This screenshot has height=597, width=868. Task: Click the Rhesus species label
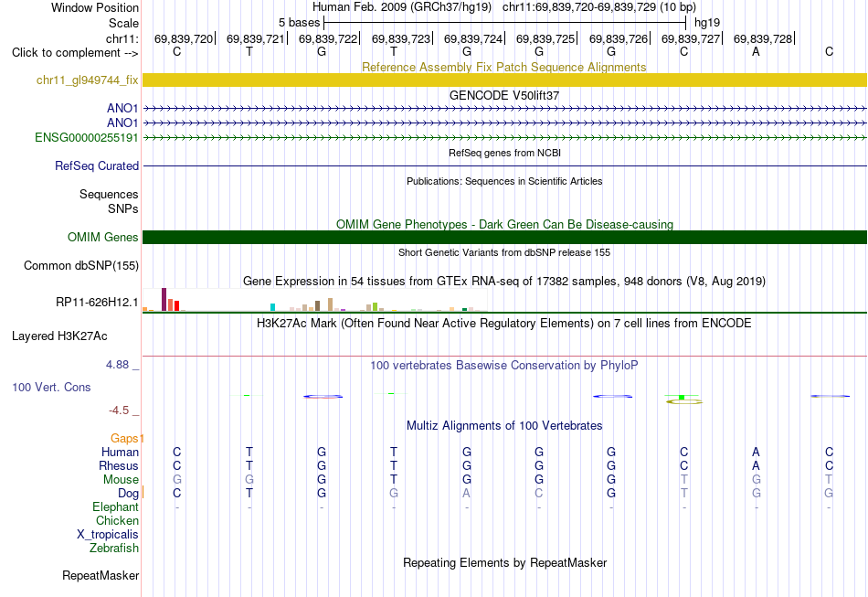pyautogui.click(x=119, y=466)
